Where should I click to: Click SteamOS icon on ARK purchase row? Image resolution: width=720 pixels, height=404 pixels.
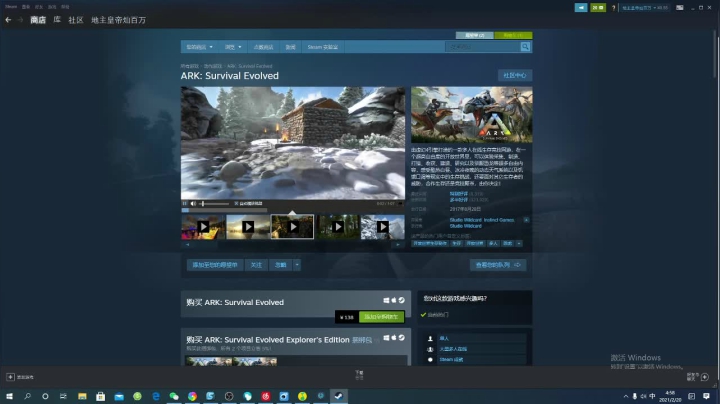401,300
